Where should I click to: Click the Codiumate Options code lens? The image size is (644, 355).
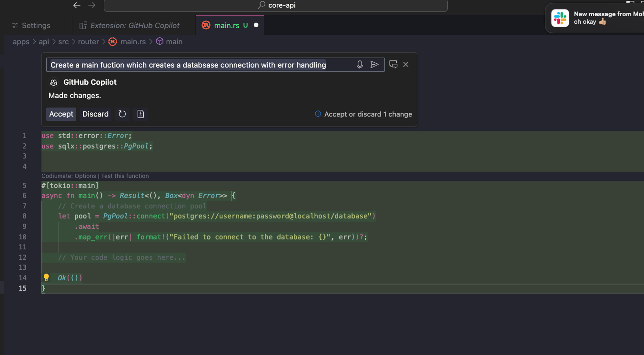pyautogui.click(x=69, y=176)
